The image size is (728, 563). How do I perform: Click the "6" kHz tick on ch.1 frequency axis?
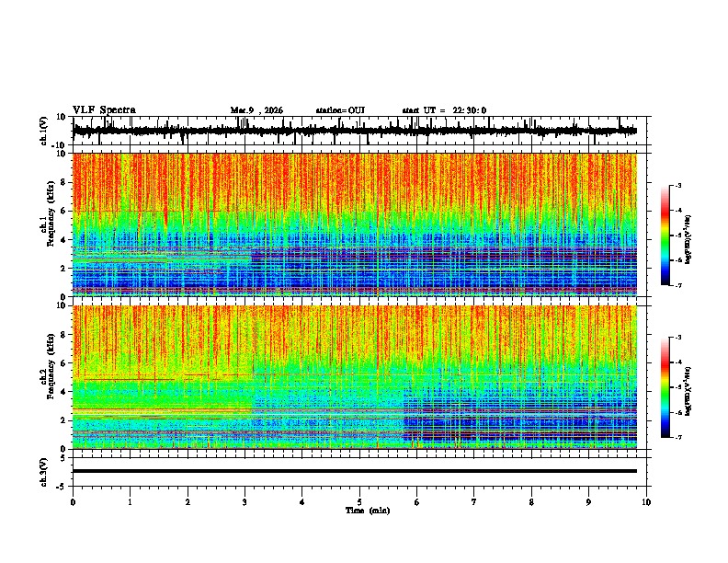(63, 212)
